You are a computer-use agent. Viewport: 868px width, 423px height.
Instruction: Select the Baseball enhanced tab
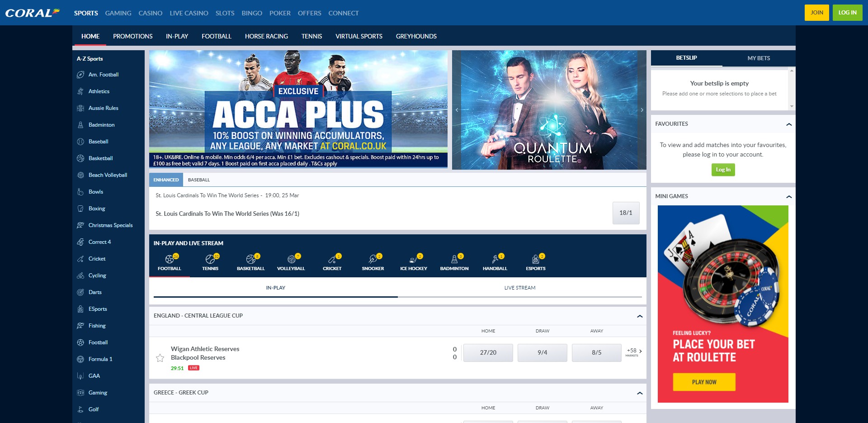199,180
